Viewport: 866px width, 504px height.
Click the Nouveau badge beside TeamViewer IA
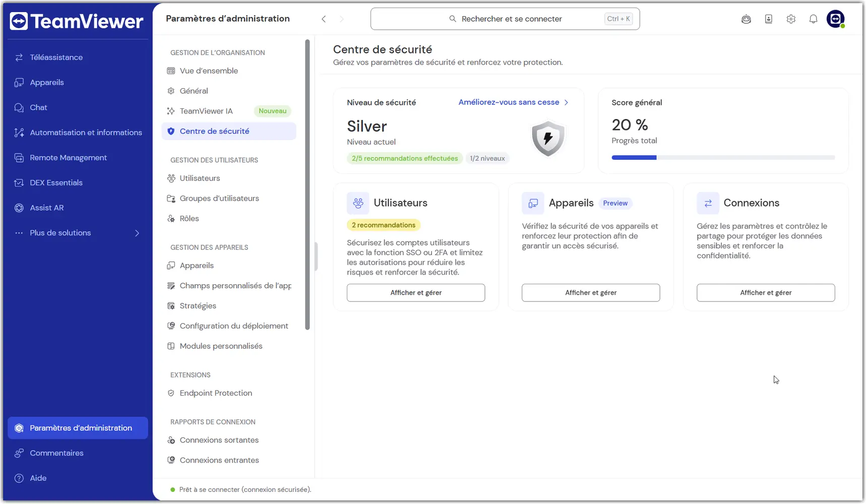[272, 111]
